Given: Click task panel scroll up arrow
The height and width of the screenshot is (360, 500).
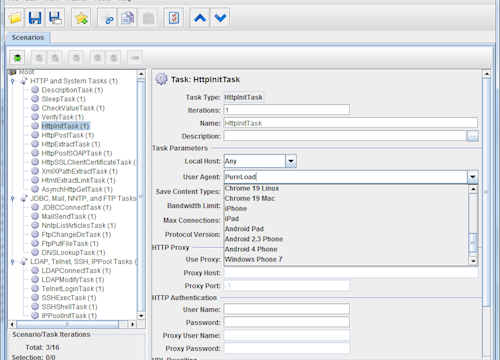Looking at the screenshot, I should 487,74.
